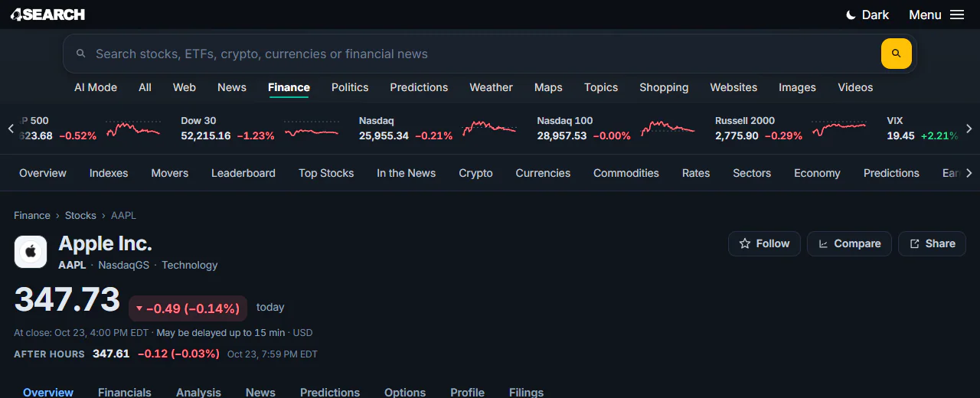This screenshot has width=980, height=398.
Task: Click the Dow 30 sparkline chart
Action: (x=312, y=129)
